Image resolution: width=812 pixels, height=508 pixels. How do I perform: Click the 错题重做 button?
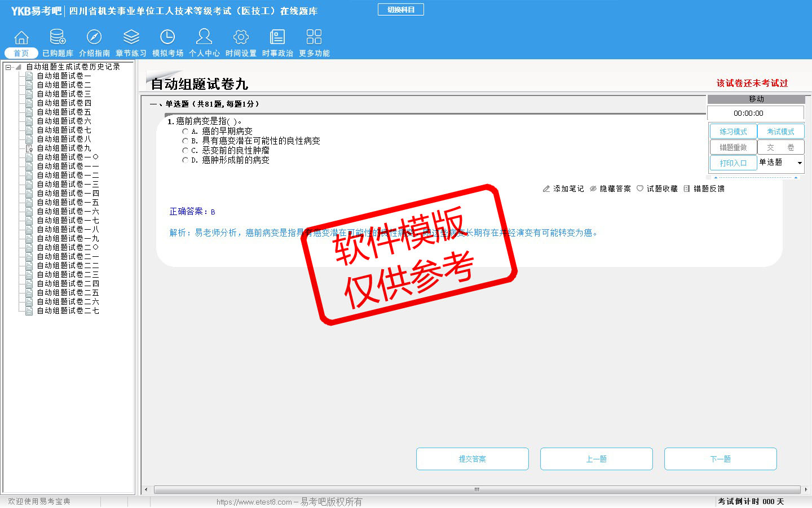pos(733,147)
